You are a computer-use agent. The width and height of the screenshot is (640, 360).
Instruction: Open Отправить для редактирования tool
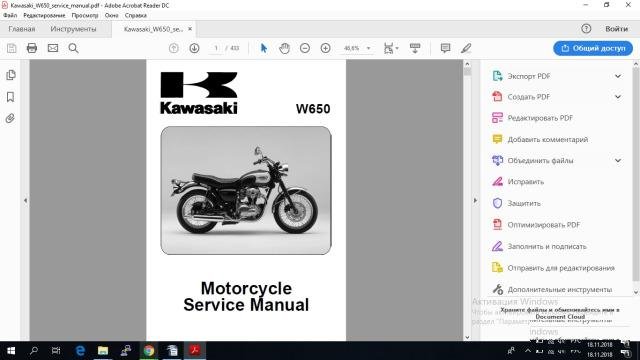pos(553,268)
